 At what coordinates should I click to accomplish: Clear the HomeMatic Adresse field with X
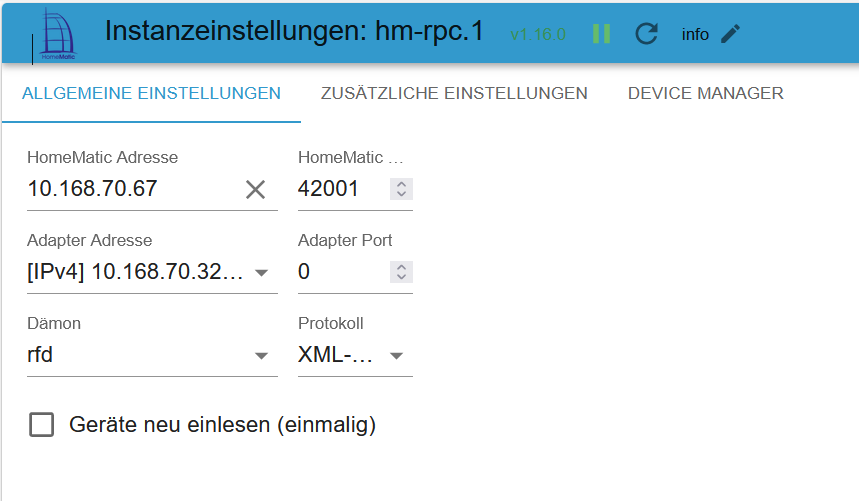(255, 190)
